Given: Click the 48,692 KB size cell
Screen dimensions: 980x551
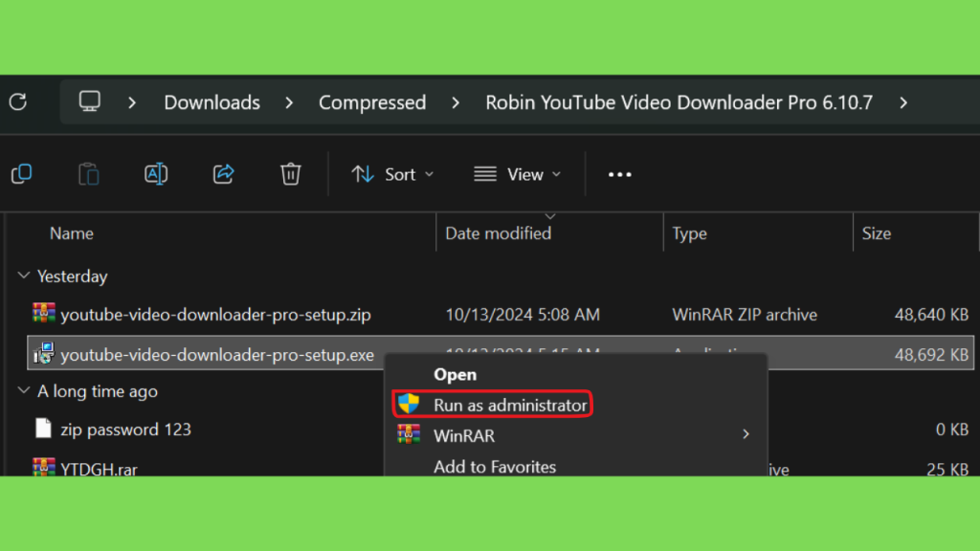Looking at the screenshot, I should tap(931, 354).
